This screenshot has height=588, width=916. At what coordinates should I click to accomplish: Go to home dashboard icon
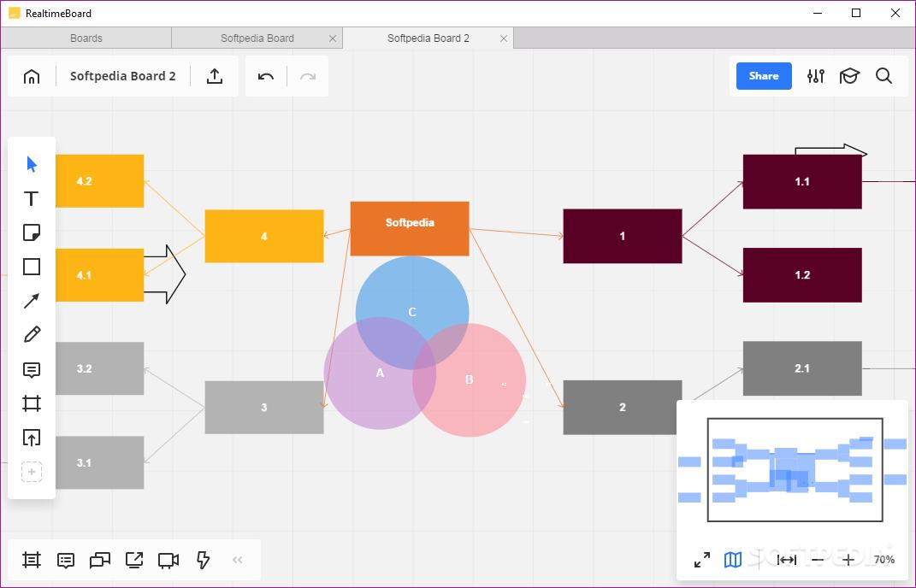pyautogui.click(x=32, y=77)
